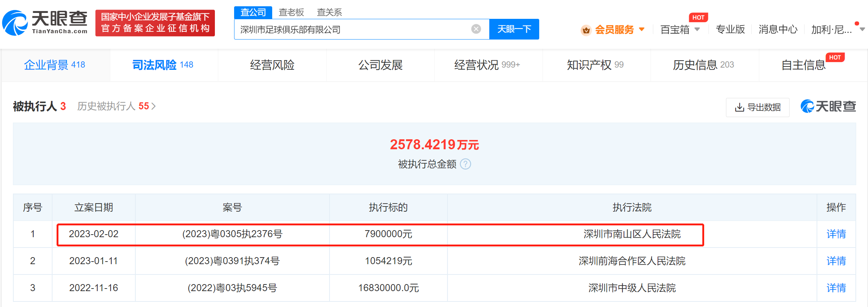
Task: Click amount cell 1054219元
Action: 388,261
